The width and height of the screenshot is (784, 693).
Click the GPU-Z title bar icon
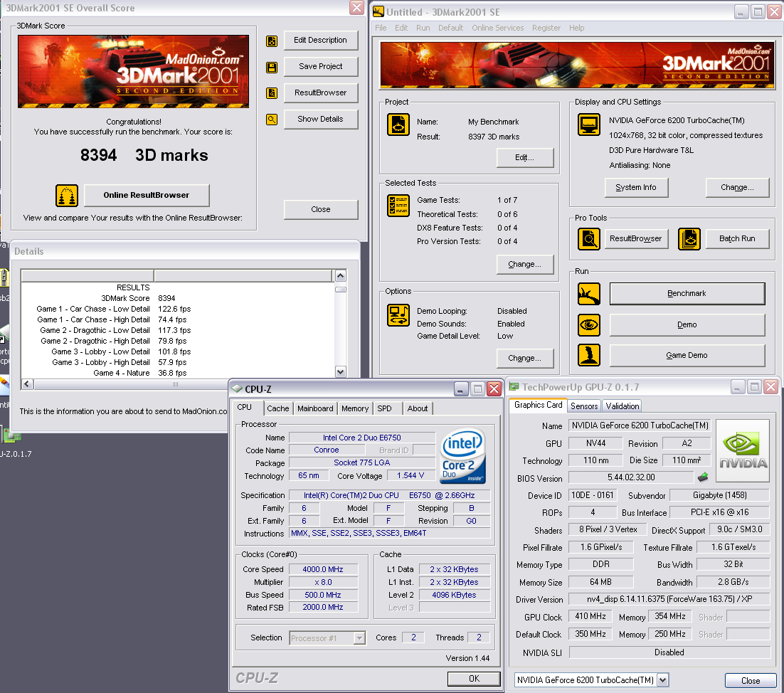[x=514, y=386]
